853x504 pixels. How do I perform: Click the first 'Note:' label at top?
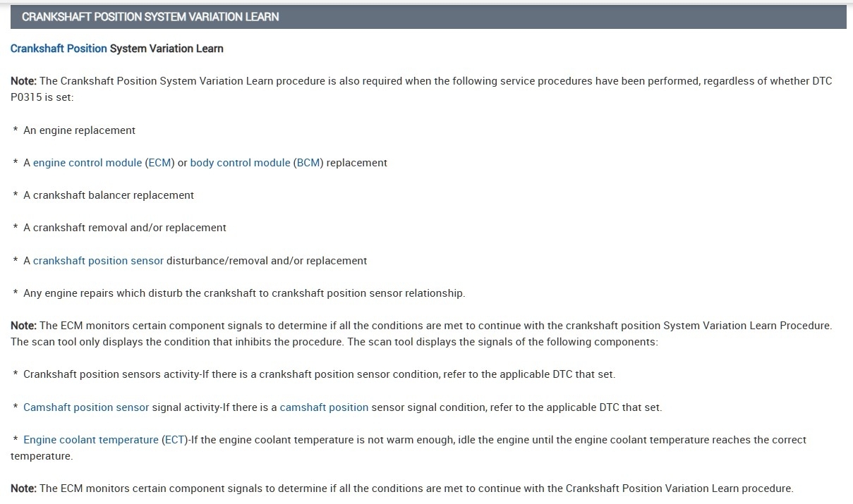pos(23,81)
